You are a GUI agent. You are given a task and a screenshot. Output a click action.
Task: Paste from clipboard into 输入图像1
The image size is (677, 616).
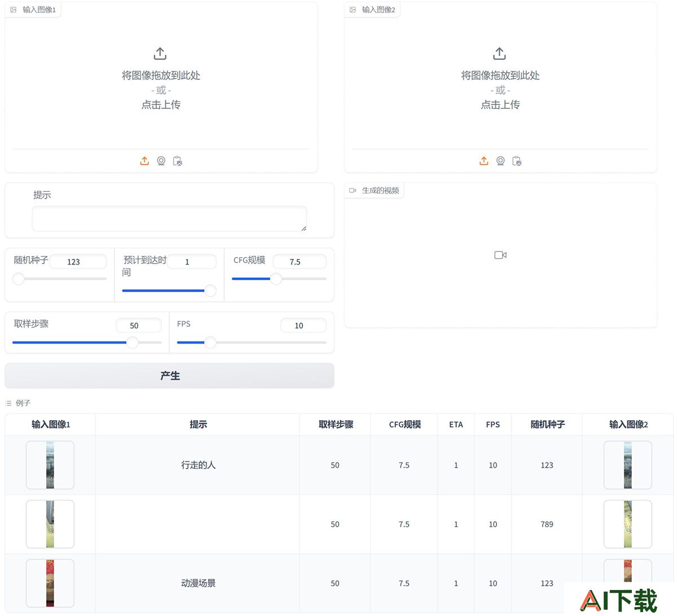[178, 161]
